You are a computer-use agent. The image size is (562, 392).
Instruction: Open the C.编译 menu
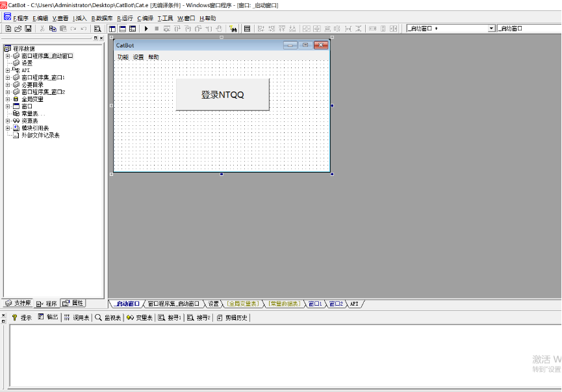[x=146, y=18]
